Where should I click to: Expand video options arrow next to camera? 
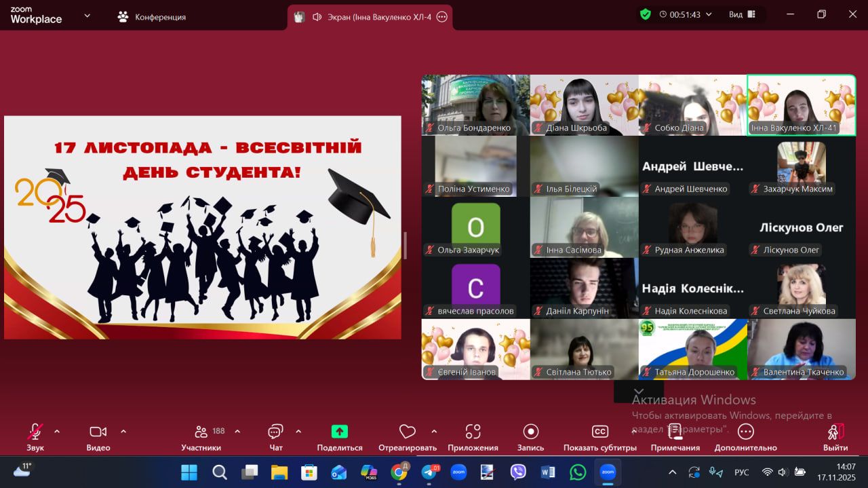(x=123, y=431)
